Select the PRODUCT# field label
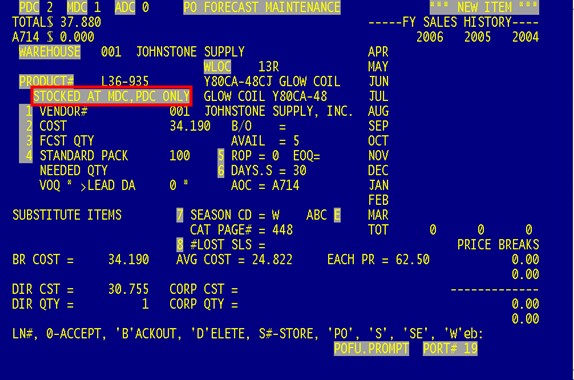The width and height of the screenshot is (574, 380). click(x=46, y=81)
